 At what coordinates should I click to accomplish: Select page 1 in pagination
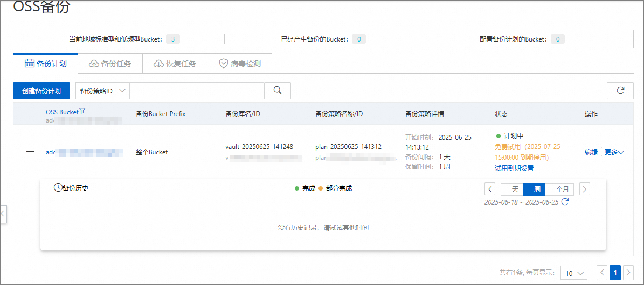(x=615, y=273)
